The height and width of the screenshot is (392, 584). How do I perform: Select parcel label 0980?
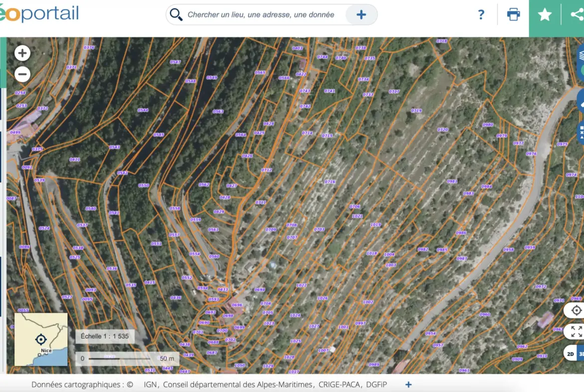(x=488, y=124)
